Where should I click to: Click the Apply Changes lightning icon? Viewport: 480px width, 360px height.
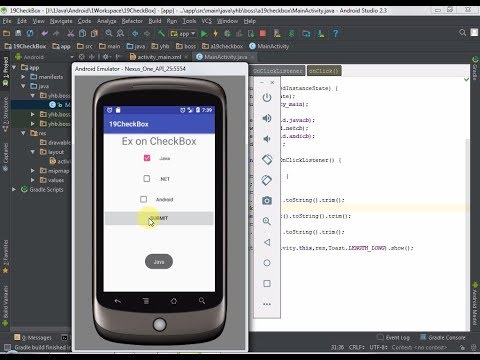[x=216, y=33]
